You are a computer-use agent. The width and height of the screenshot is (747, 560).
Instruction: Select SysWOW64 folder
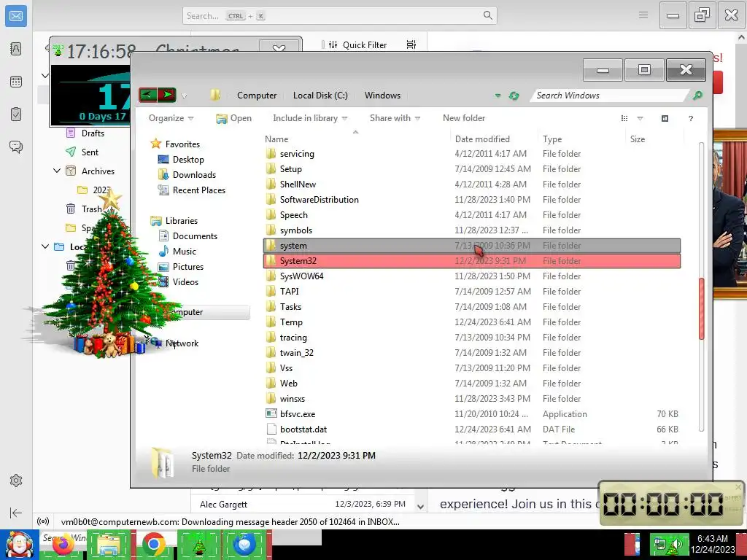(x=472, y=276)
